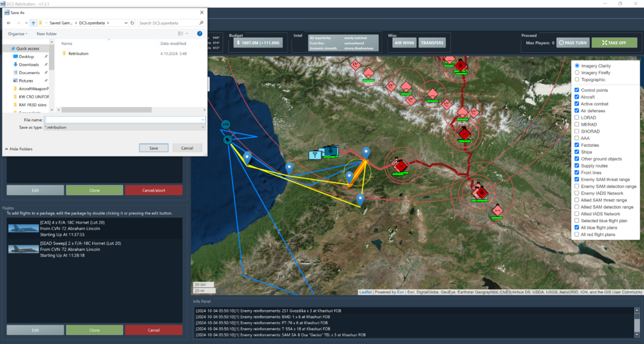Enable the LORAD layer checkbox
The image size is (644, 344).
[577, 117]
